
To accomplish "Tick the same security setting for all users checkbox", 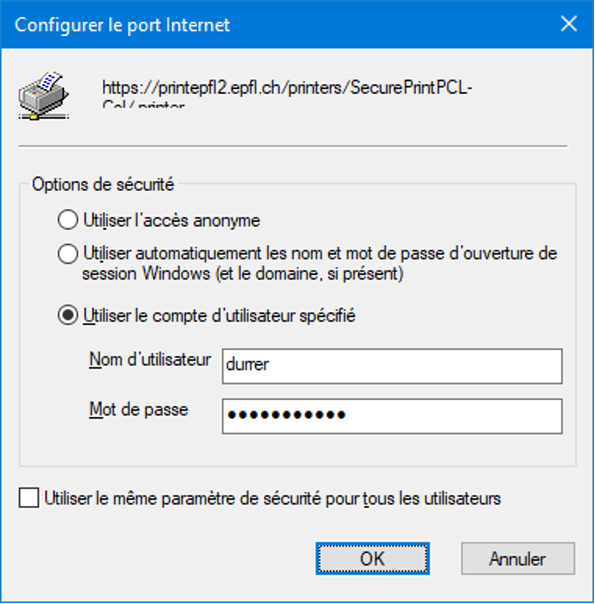I will [x=29, y=498].
